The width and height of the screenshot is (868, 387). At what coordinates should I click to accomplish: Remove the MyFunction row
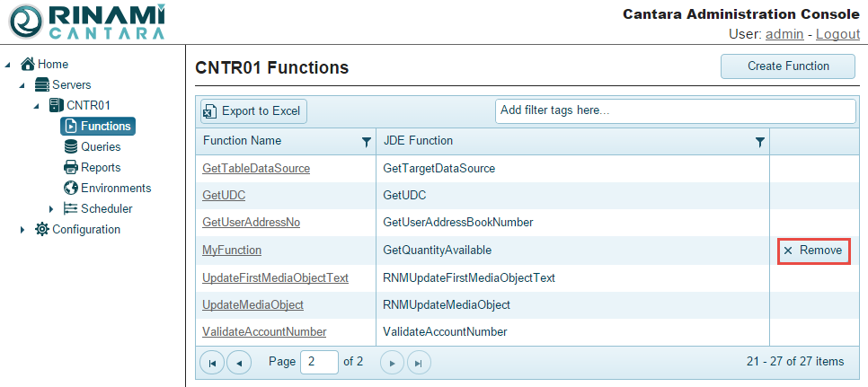pos(812,251)
